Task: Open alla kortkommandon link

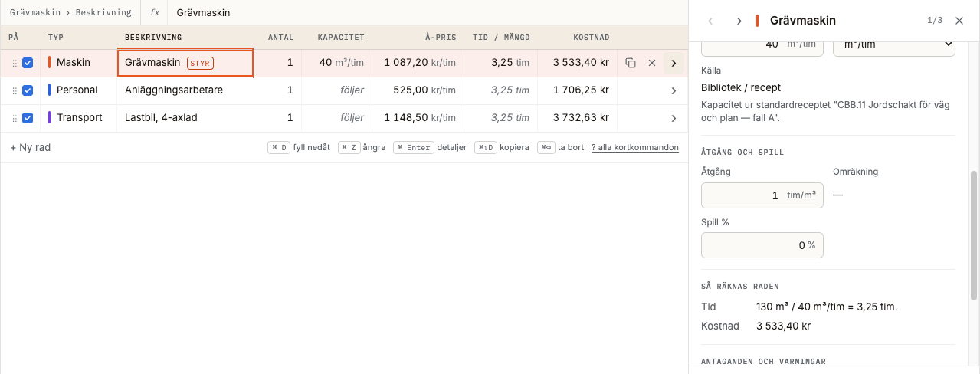Action: pos(635,147)
